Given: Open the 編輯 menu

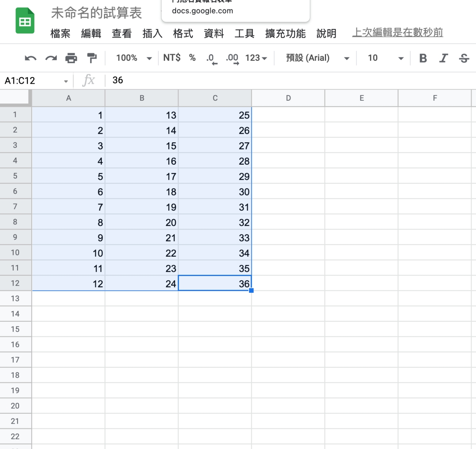Looking at the screenshot, I should click(x=91, y=33).
